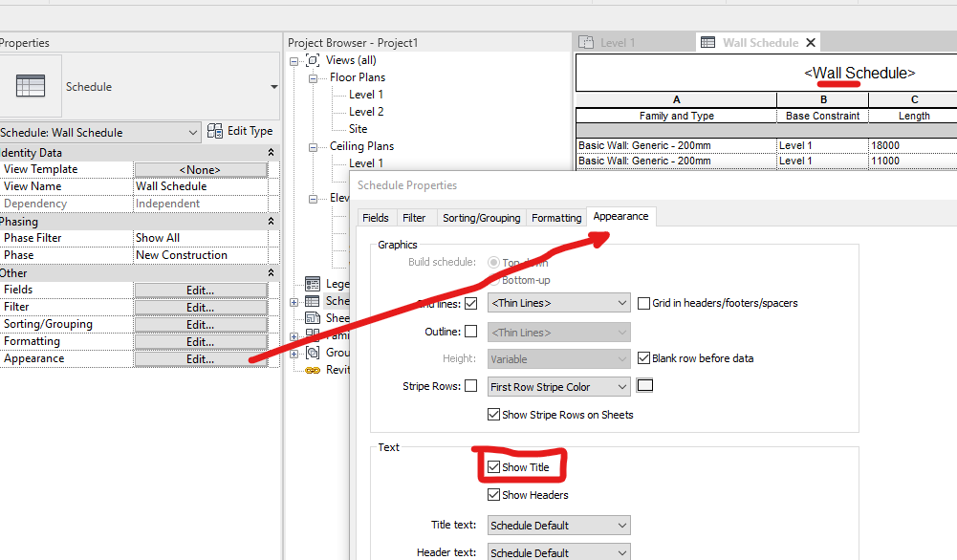Collapse the Identity Data section
Image resolution: width=957 pixels, height=560 pixels.
pos(271,152)
